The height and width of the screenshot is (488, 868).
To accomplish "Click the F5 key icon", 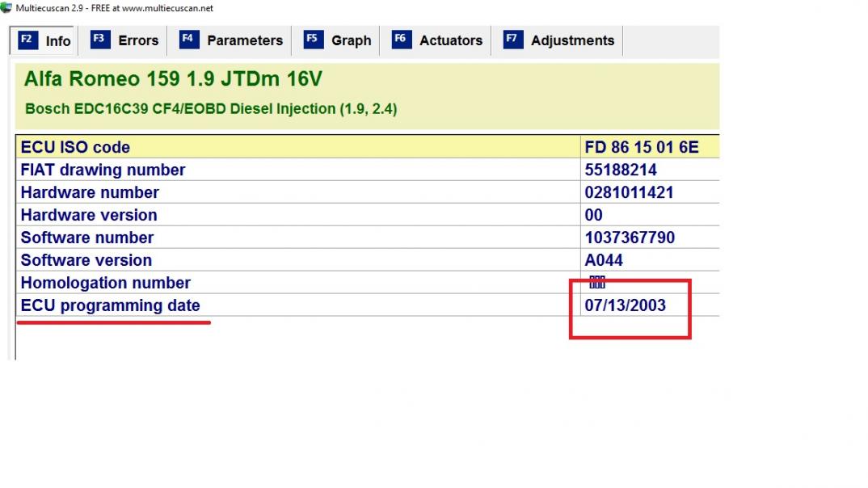I will pos(314,40).
